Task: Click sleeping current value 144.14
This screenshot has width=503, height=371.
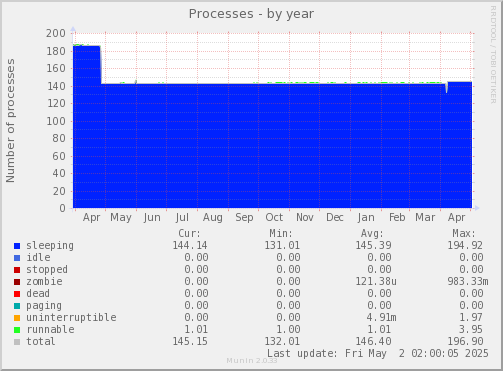Action: [190, 245]
